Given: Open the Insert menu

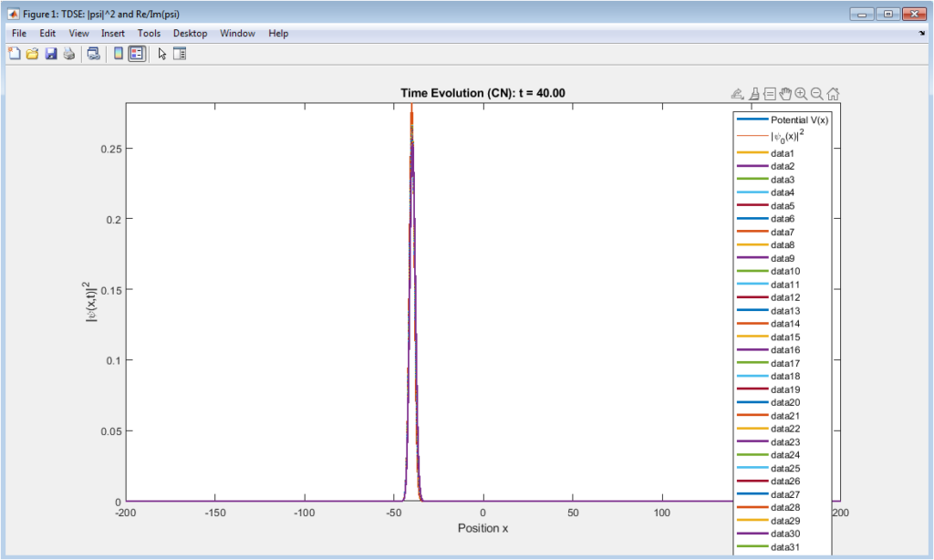Looking at the screenshot, I should (112, 33).
